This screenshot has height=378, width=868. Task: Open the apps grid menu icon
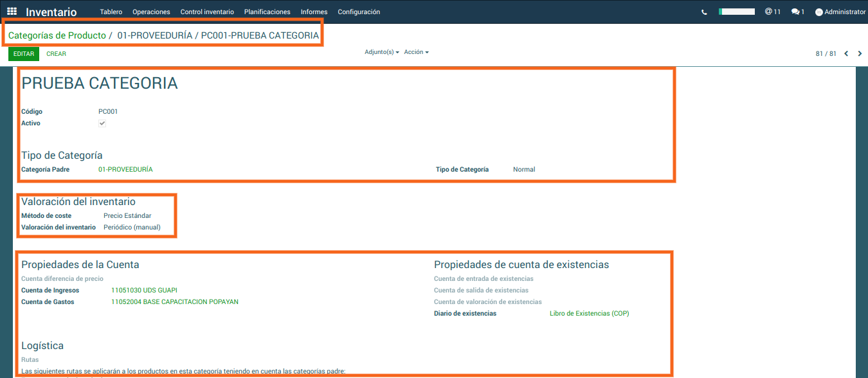point(12,12)
